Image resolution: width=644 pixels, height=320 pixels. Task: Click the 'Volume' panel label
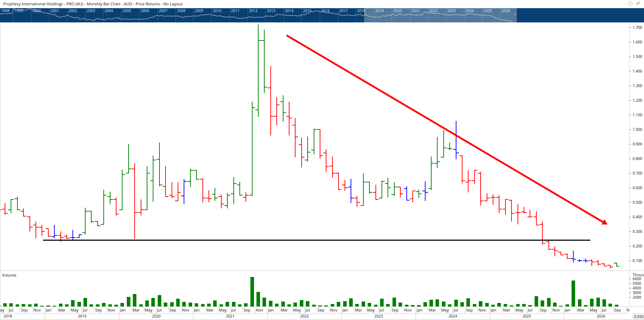pos(9,275)
